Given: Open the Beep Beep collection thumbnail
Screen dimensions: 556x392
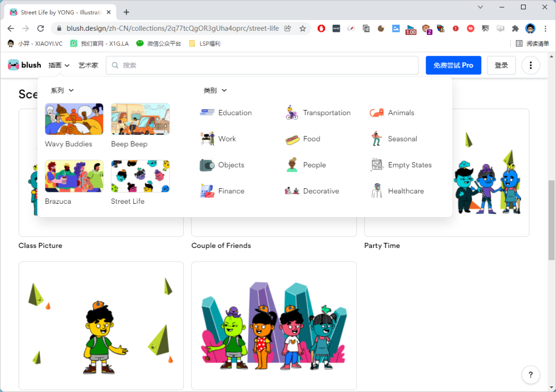Looking at the screenshot, I should click(141, 119).
